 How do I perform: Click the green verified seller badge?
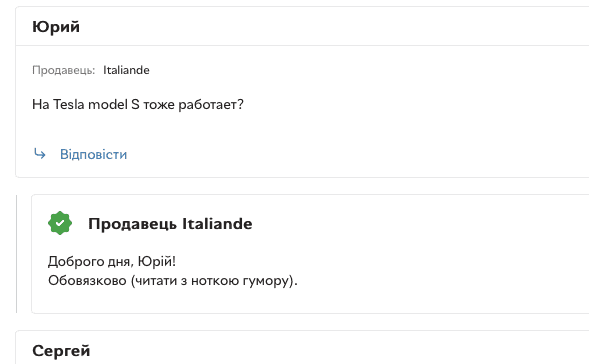coord(60,223)
